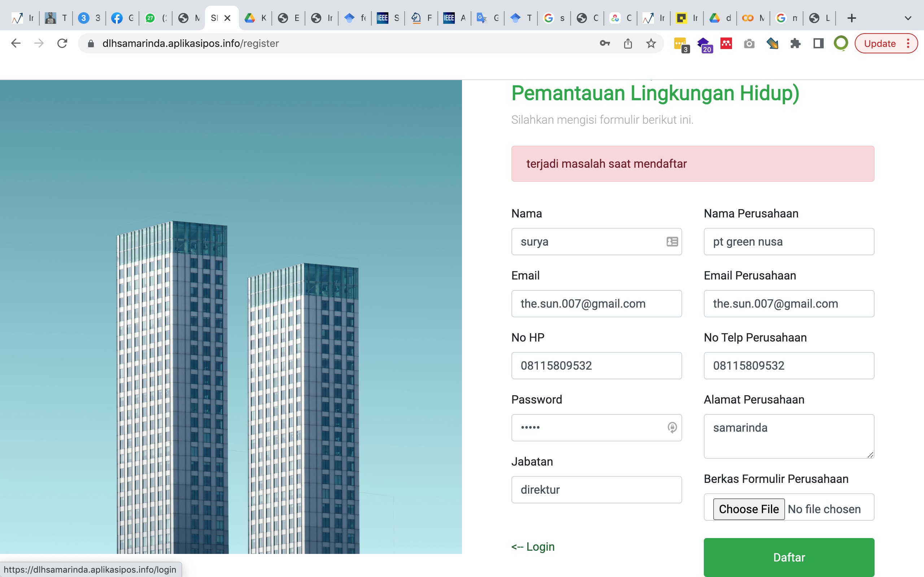This screenshot has height=577, width=924.
Task: Expand the tab search chevron
Action: [x=908, y=18]
